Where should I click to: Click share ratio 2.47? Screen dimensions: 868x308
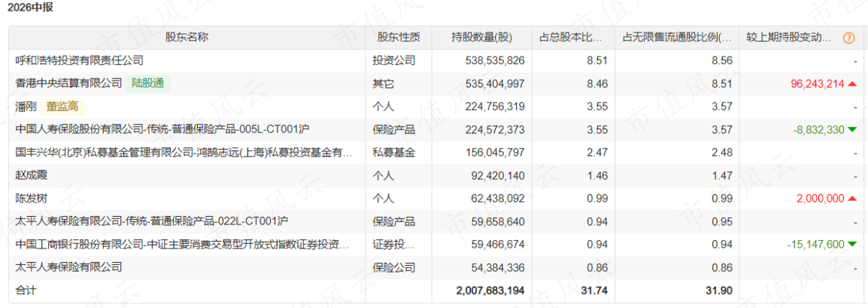click(599, 152)
